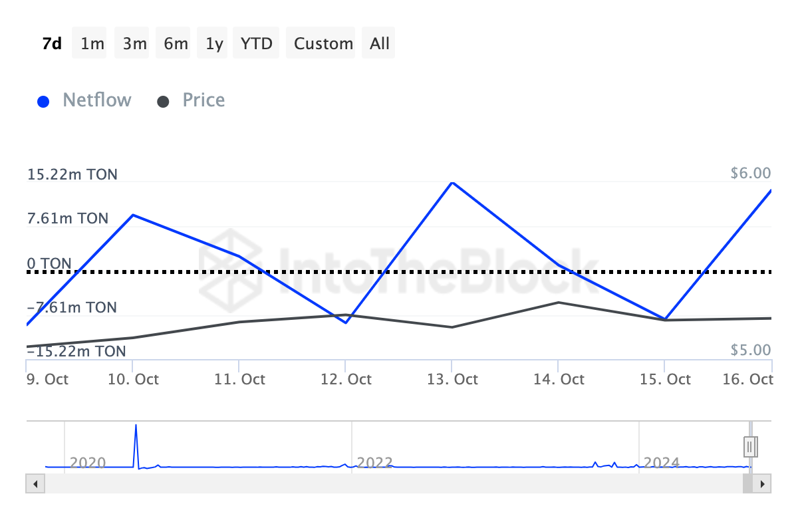The image size is (798, 532).
Task: Toggle the Price series legend
Action: [203, 100]
